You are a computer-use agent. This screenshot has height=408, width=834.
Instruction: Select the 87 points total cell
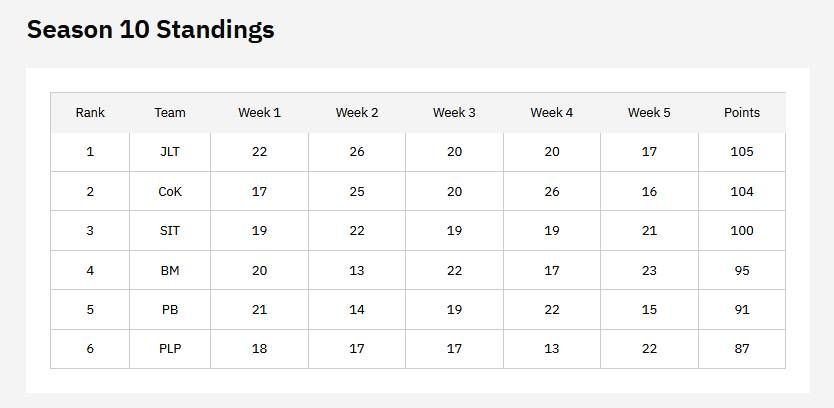741,349
